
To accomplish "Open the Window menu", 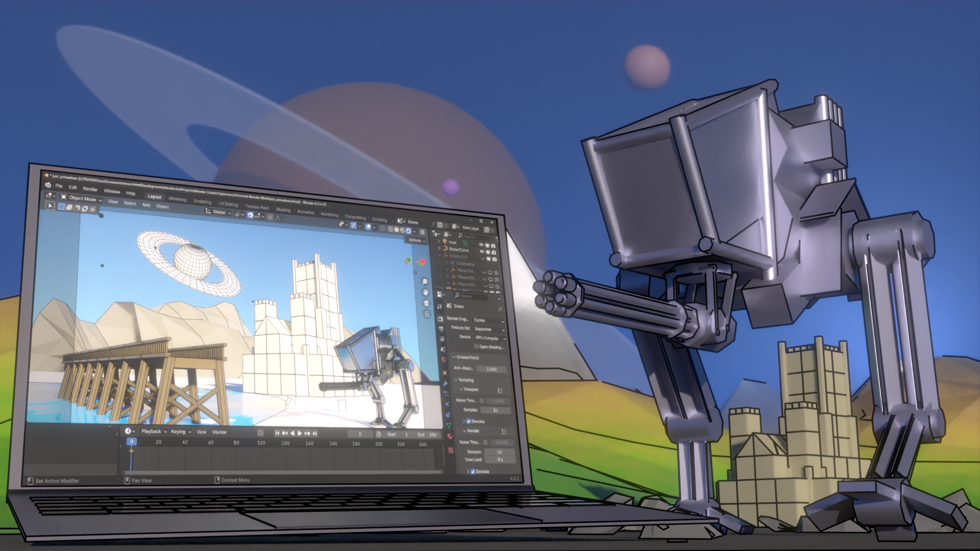I will coord(112,191).
